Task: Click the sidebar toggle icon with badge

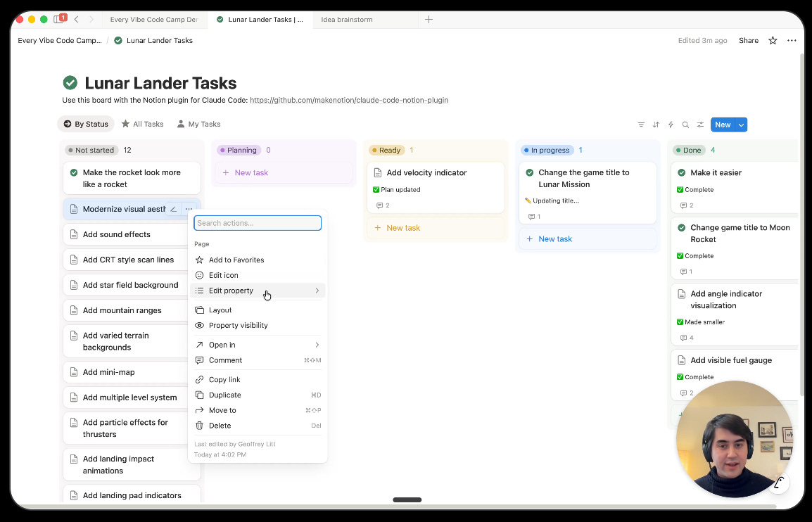Action: click(58, 20)
